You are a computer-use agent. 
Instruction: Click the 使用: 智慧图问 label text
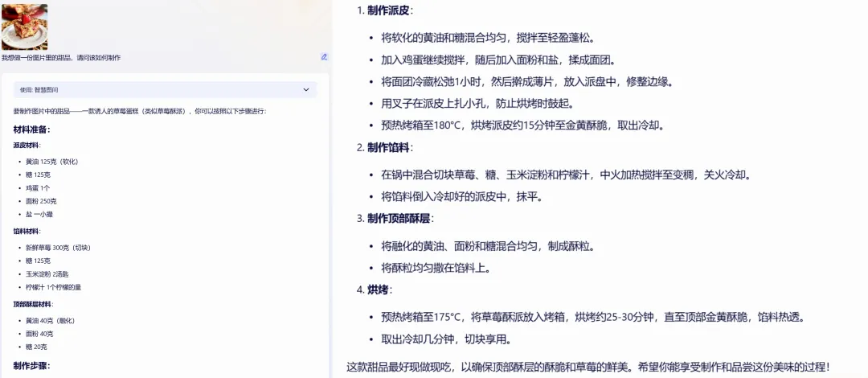(x=39, y=90)
